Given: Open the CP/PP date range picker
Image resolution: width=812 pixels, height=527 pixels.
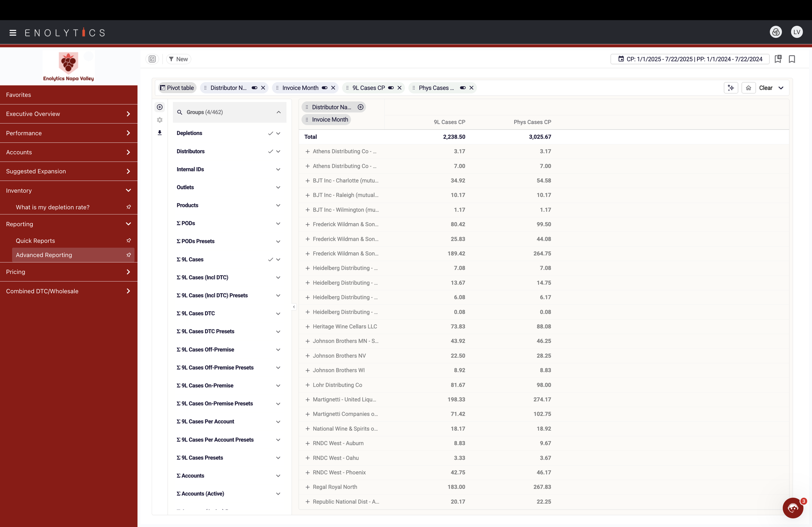Looking at the screenshot, I should 690,59.
